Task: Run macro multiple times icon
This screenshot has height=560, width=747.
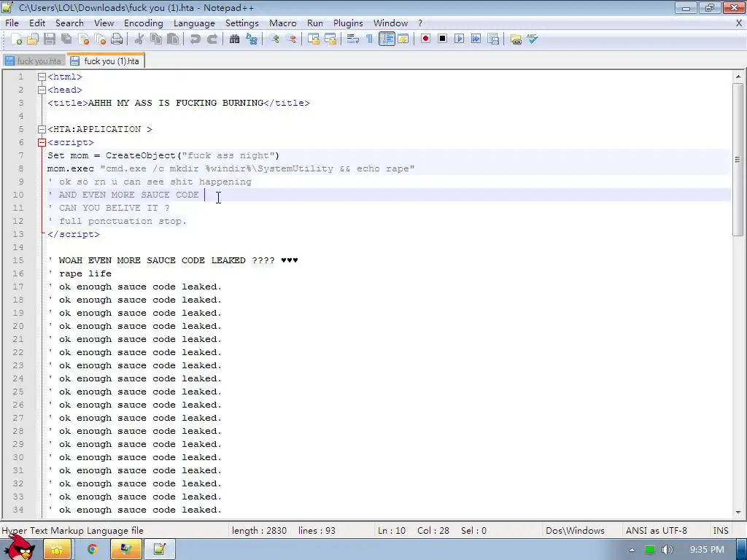Action: [476, 39]
